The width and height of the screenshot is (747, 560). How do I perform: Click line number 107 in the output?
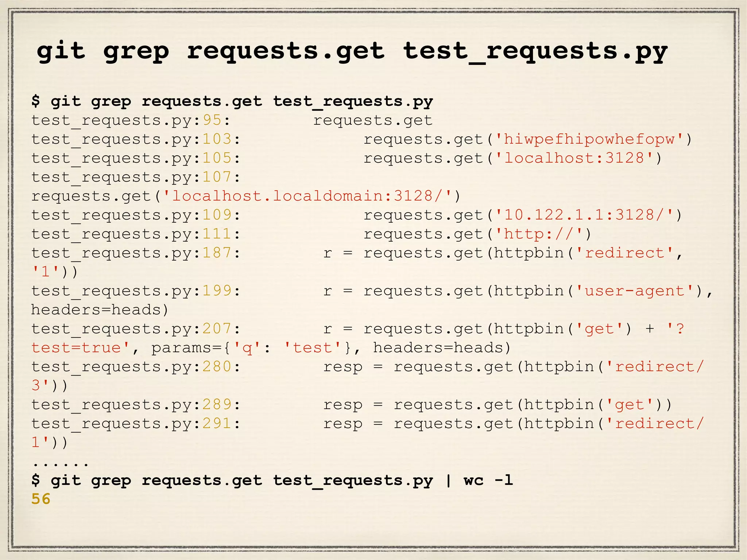tap(217, 177)
